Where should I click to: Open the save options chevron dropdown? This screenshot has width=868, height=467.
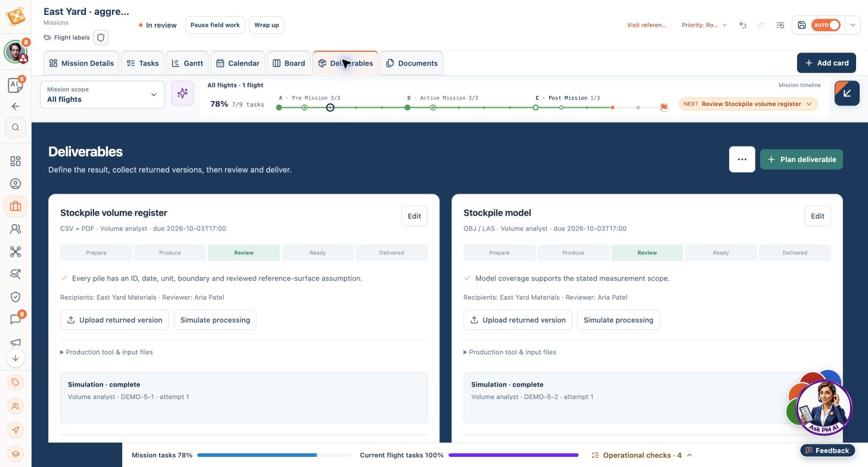853,25
